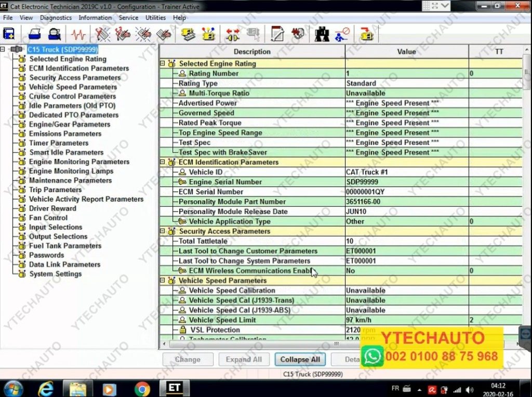
Task: Select Emissions Parameters tree item
Action: click(x=65, y=133)
